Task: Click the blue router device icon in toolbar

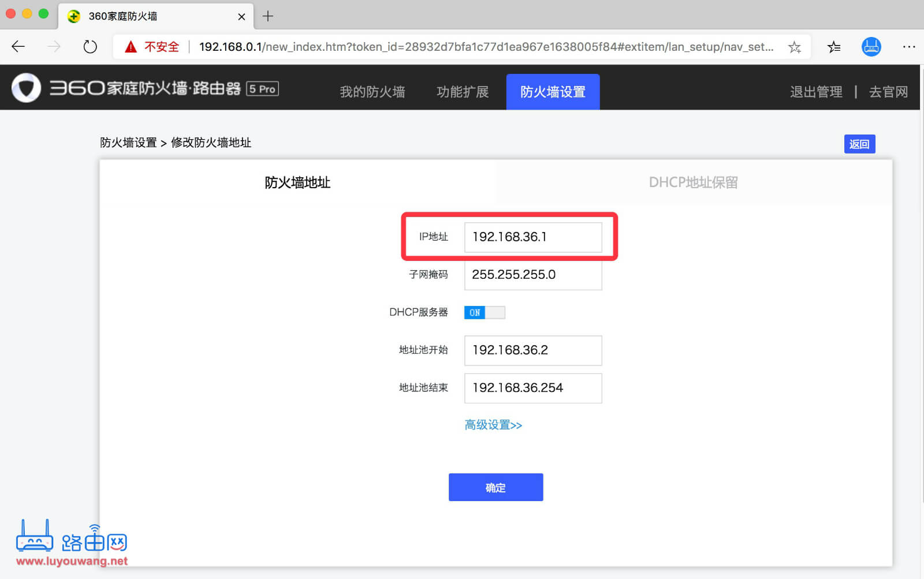Action: 871,47
